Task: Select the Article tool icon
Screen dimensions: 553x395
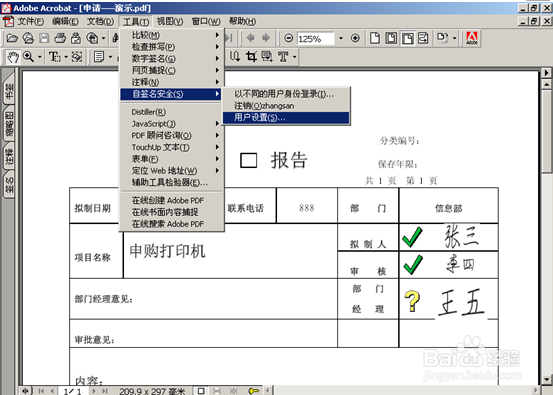Action: click(x=235, y=56)
